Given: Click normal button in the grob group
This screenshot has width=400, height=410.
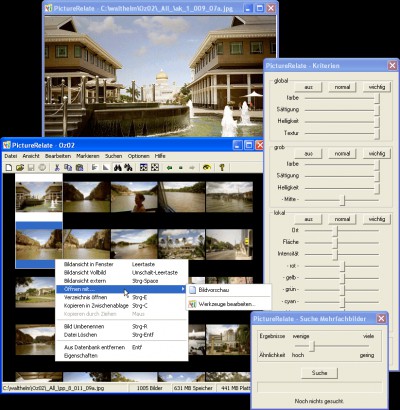Looking at the screenshot, I should pos(342,154).
